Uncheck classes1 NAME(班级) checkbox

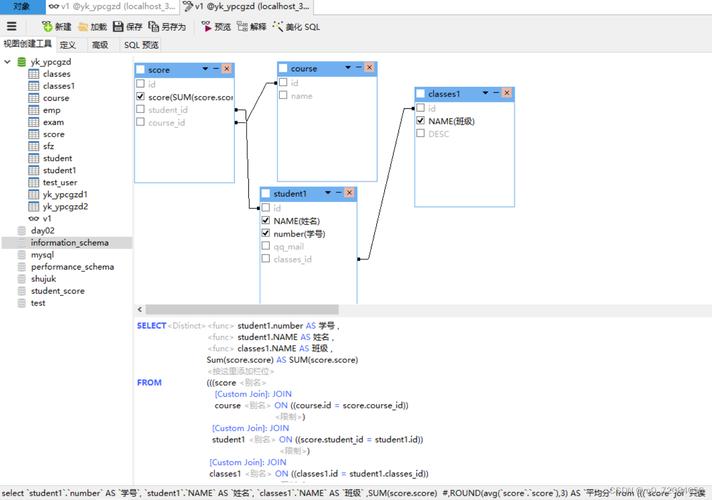(420, 120)
